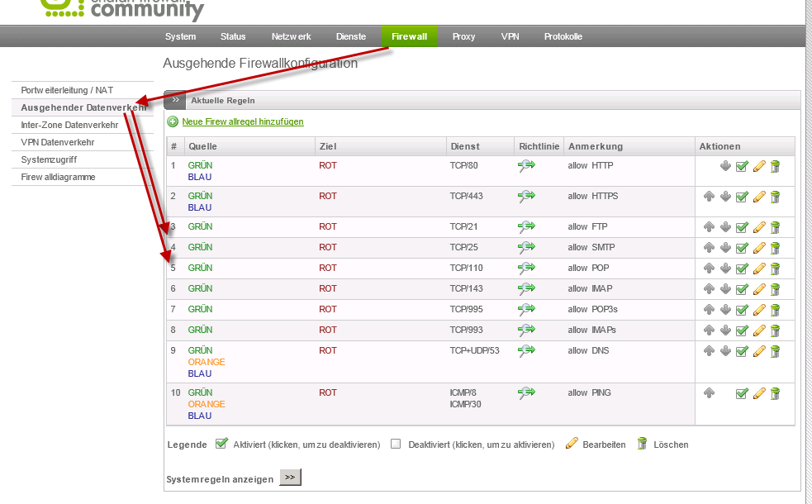
Task: Click TCP/995 service cell
Action: [x=466, y=309]
